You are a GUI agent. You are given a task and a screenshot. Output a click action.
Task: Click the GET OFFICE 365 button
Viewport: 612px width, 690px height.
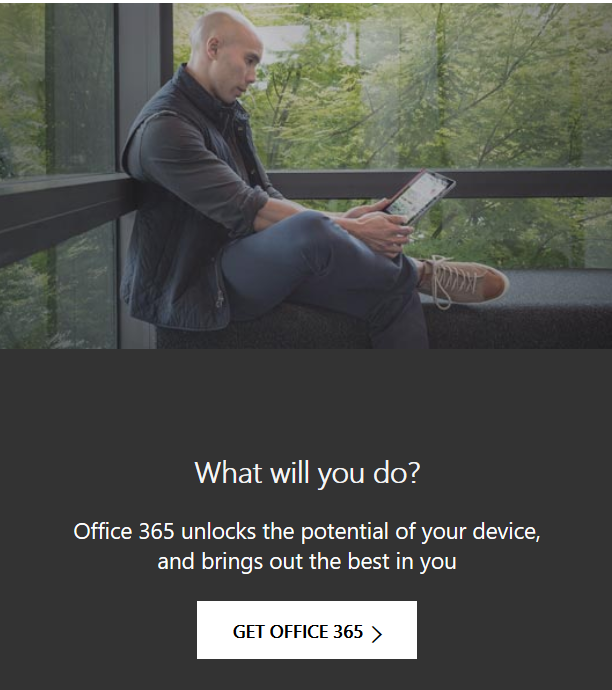click(x=307, y=630)
